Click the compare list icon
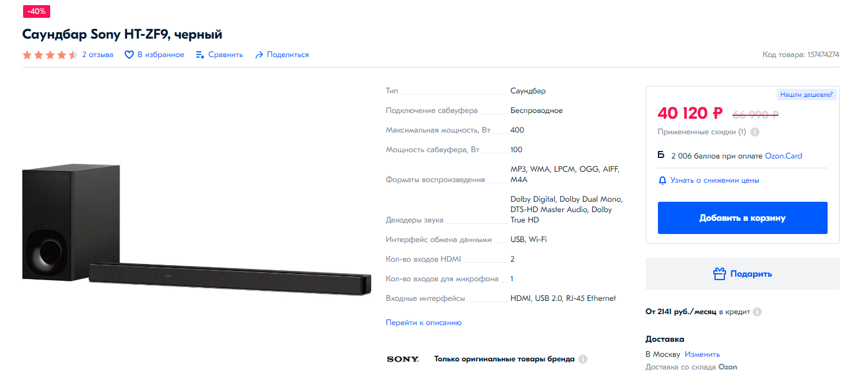Screen dimensions: 868x381 [200, 55]
